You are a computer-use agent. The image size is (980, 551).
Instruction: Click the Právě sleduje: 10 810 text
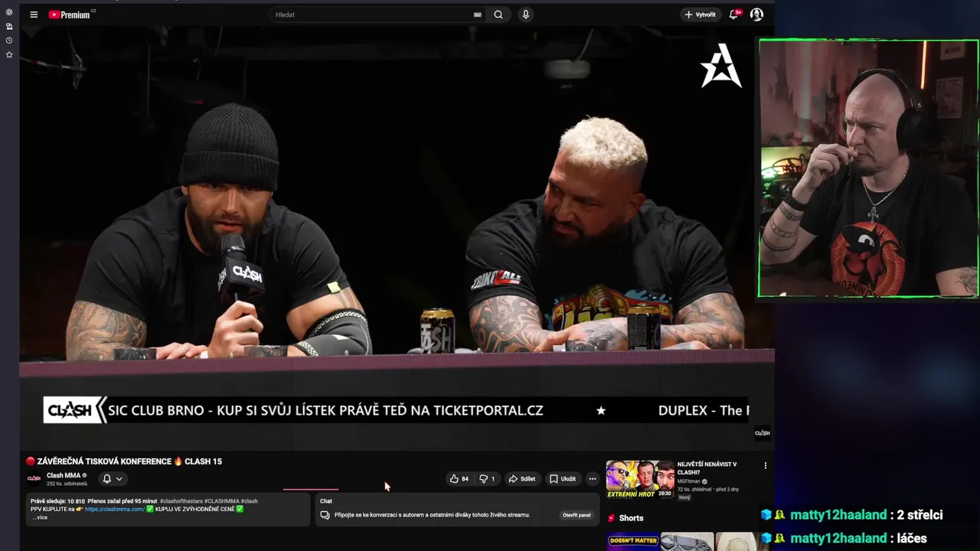click(x=57, y=501)
